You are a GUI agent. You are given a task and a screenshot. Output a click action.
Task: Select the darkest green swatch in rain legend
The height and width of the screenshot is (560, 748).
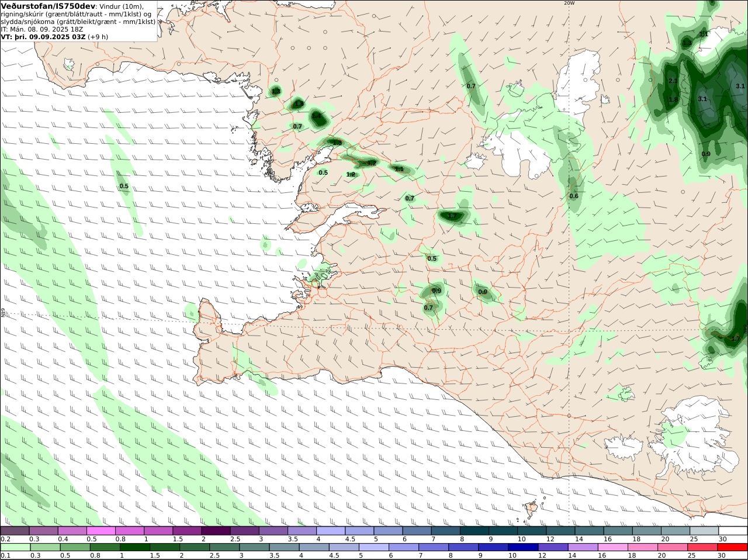pos(134,547)
